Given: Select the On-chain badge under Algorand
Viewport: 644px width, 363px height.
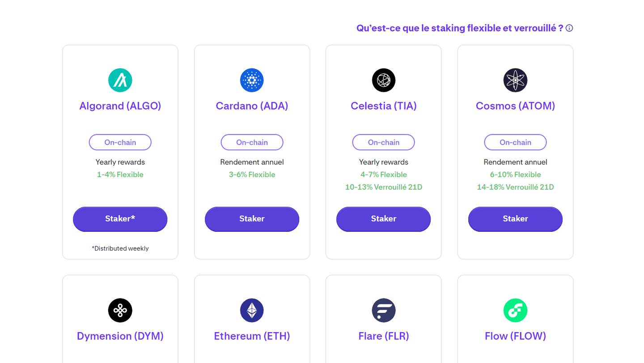Looking at the screenshot, I should tap(120, 142).
